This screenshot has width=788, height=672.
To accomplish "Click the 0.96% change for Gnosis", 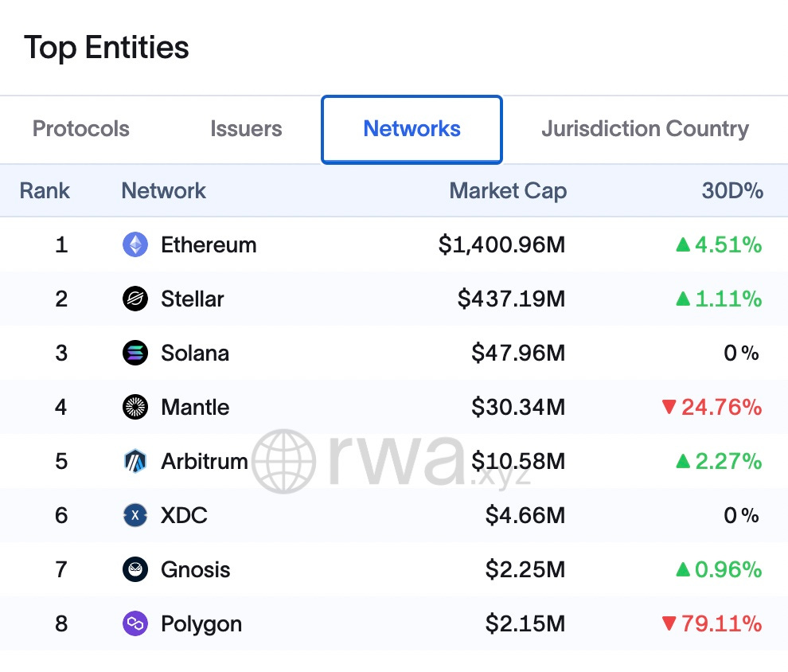I will tap(719, 569).
